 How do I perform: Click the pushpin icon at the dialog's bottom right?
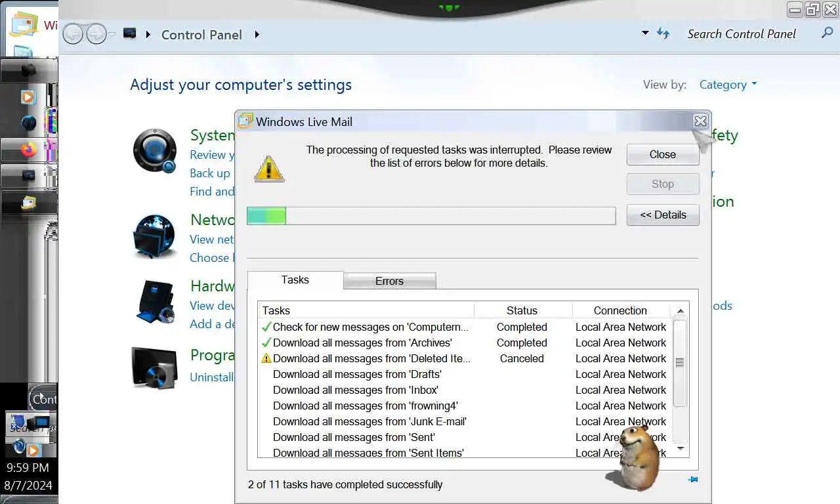[x=692, y=480]
